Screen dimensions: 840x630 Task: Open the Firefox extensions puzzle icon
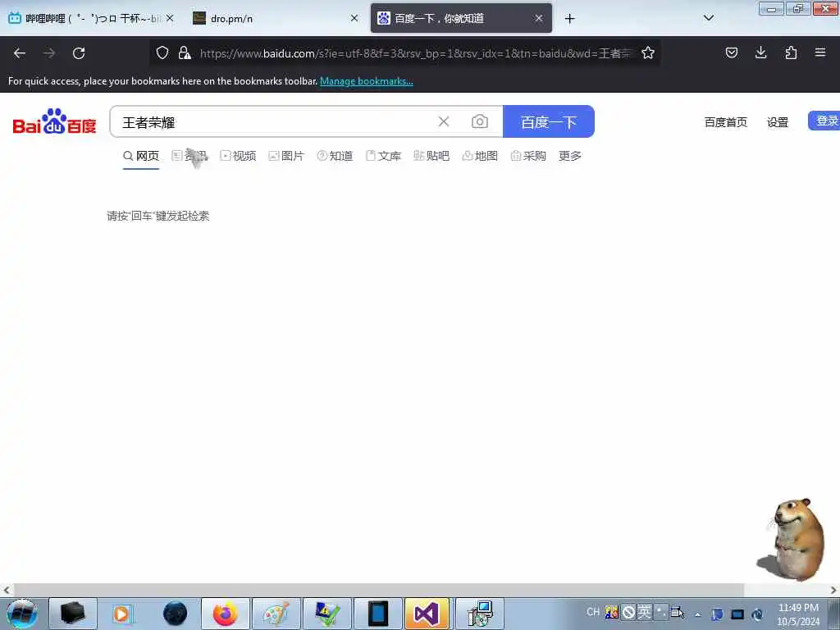(x=791, y=52)
